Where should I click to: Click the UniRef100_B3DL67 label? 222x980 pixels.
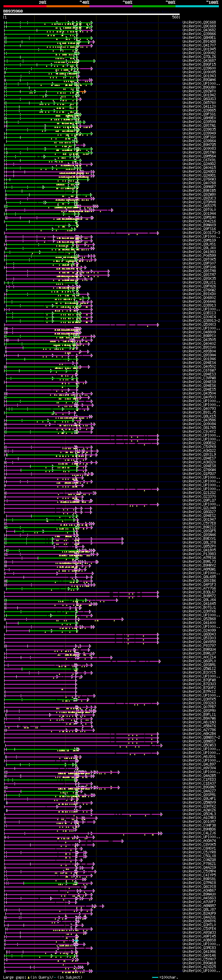pos(199,592)
